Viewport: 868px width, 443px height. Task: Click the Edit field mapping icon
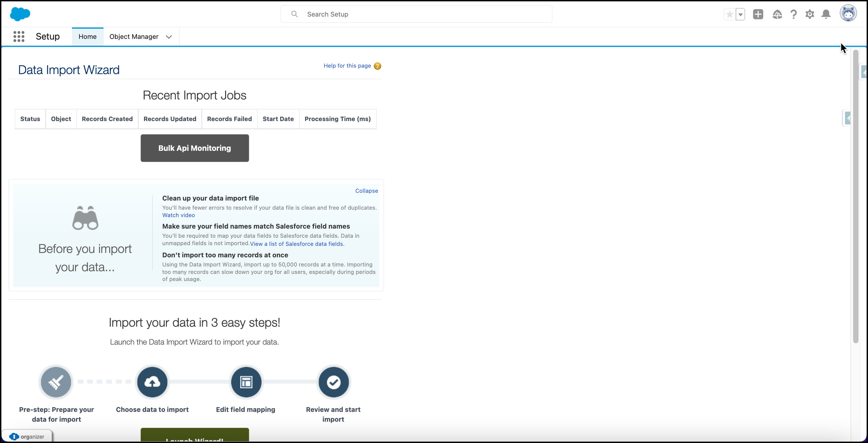pos(246,382)
